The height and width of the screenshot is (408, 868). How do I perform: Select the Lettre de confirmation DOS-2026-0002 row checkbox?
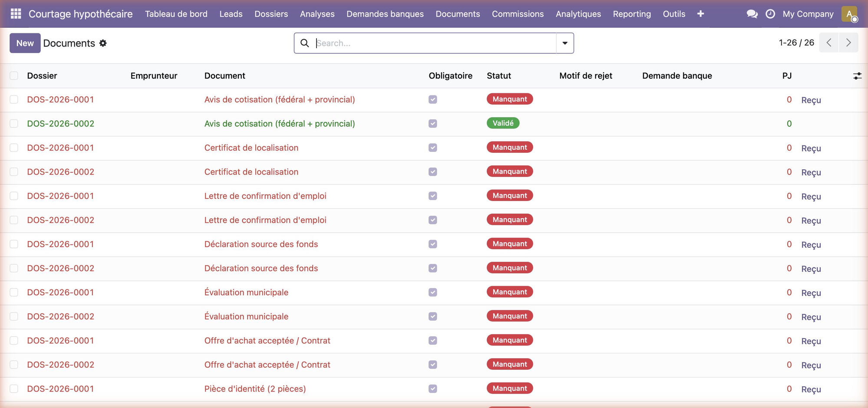click(x=14, y=220)
